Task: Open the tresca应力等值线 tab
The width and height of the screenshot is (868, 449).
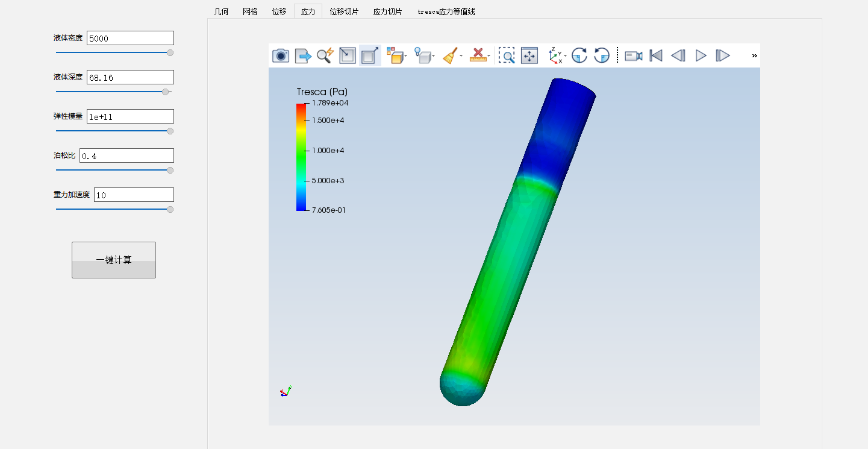Action: coord(446,11)
